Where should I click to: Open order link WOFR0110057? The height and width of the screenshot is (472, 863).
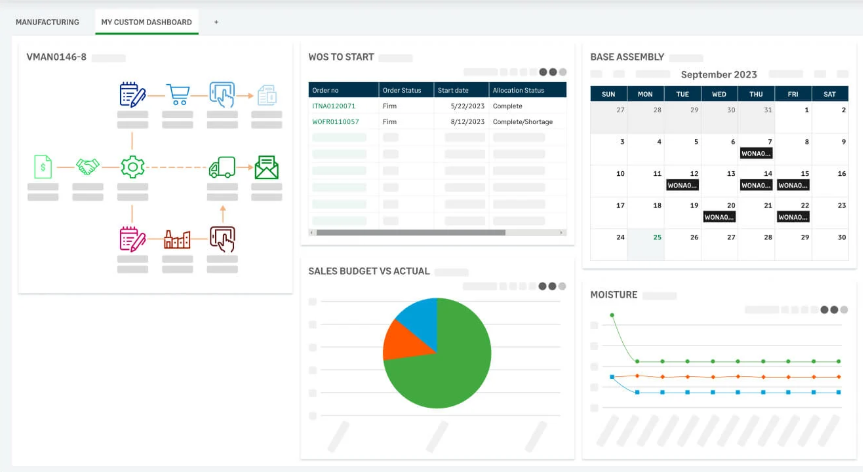[x=335, y=122]
